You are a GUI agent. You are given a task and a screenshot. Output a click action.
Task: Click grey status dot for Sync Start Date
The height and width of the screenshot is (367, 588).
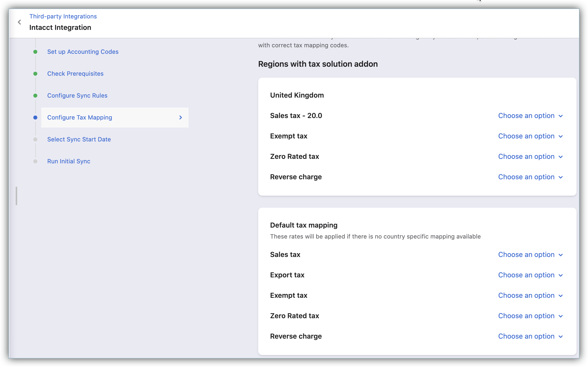point(35,139)
